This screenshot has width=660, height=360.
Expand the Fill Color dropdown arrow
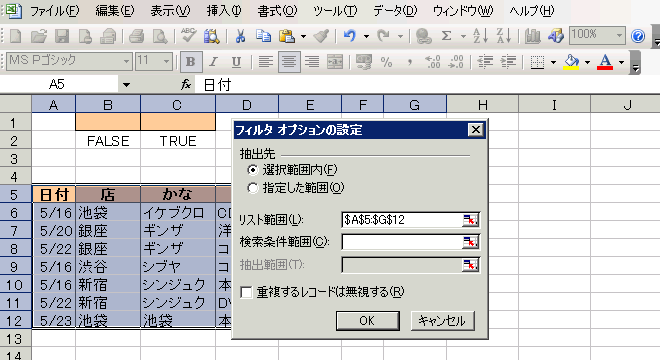coord(587,62)
